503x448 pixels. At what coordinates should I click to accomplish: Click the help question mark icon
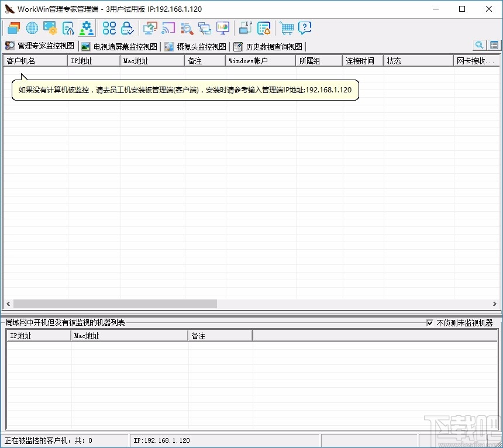[304, 27]
